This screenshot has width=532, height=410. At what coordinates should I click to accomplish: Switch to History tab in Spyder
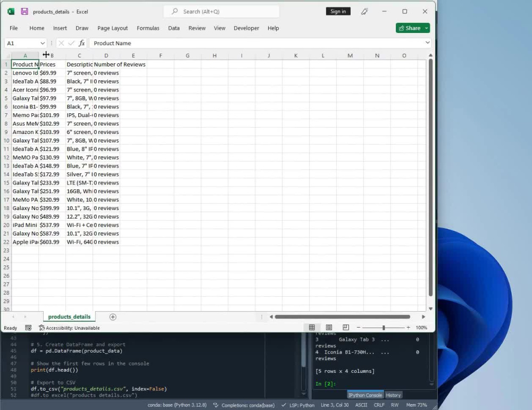(x=393, y=395)
